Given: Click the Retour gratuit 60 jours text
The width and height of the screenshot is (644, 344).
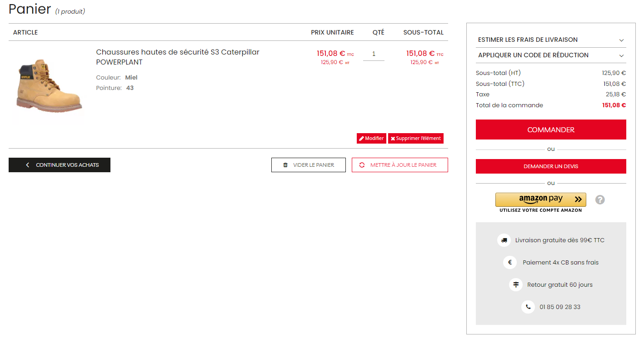Looking at the screenshot, I should tap(560, 284).
